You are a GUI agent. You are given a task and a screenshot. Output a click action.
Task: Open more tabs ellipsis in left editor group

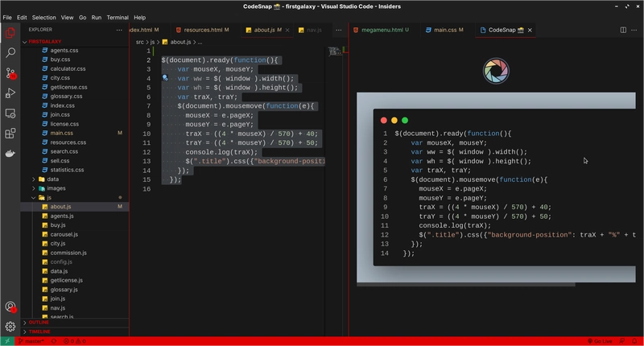(338, 30)
